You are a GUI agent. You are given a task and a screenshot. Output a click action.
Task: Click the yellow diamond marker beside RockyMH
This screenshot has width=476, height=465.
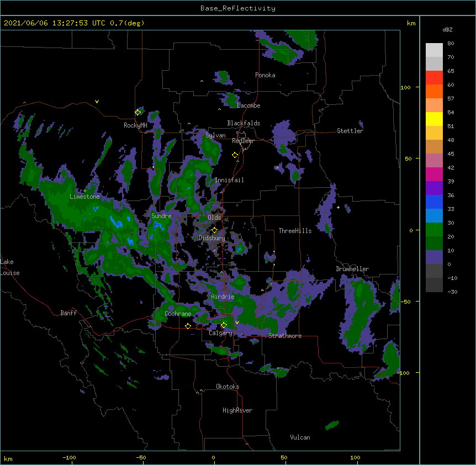point(138,112)
